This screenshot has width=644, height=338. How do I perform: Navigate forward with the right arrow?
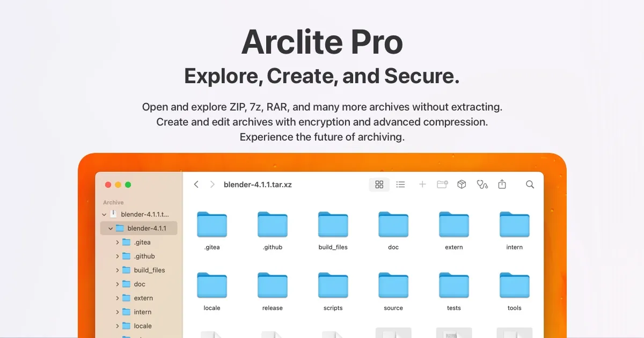tap(211, 184)
